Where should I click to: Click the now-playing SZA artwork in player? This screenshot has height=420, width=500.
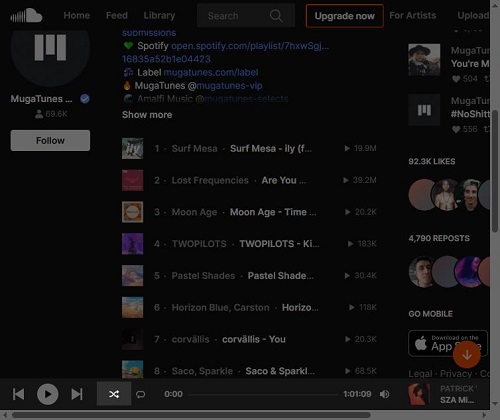pos(419,394)
